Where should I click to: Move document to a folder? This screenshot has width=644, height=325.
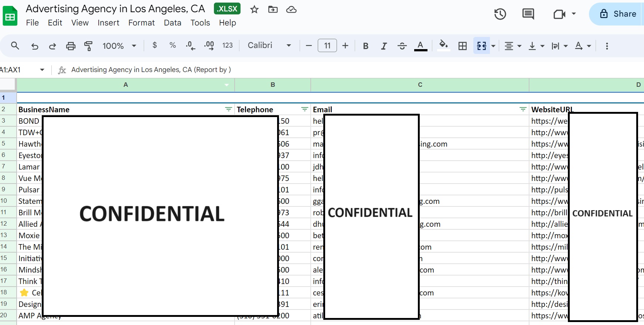[x=273, y=10]
